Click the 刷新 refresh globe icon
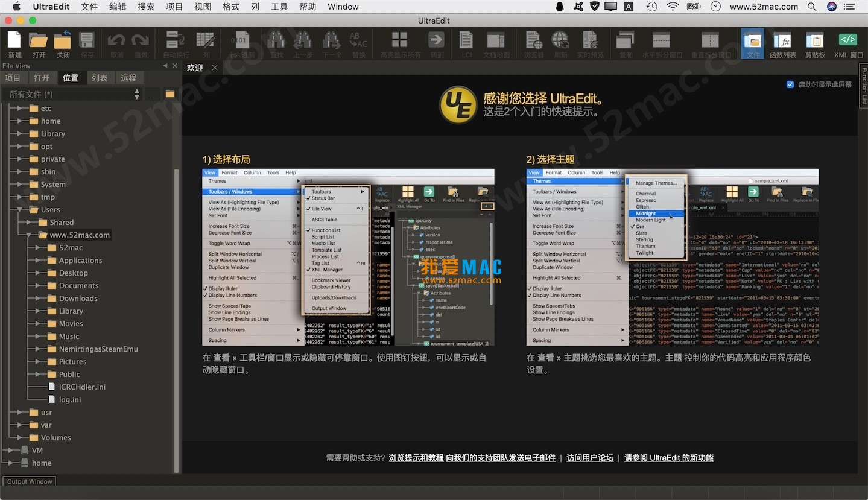Viewport: 868px width, 500px height. coord(560,40)
